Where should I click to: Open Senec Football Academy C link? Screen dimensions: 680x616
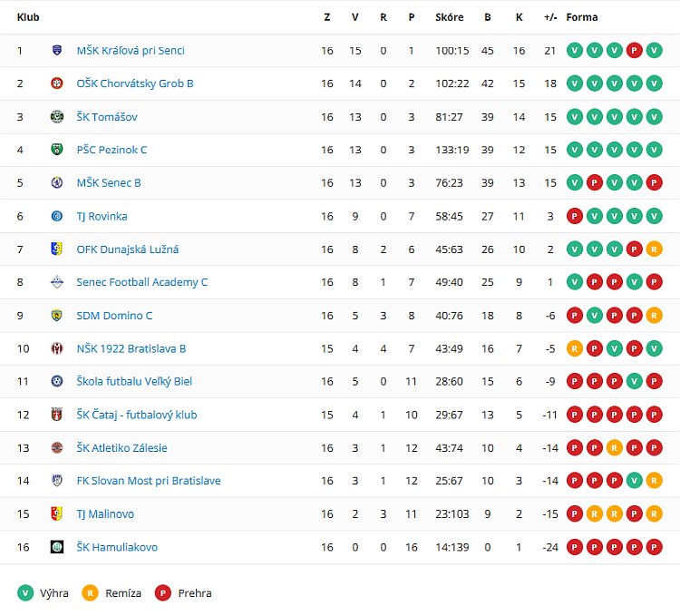pyautogui.click(x=142, y=282)
